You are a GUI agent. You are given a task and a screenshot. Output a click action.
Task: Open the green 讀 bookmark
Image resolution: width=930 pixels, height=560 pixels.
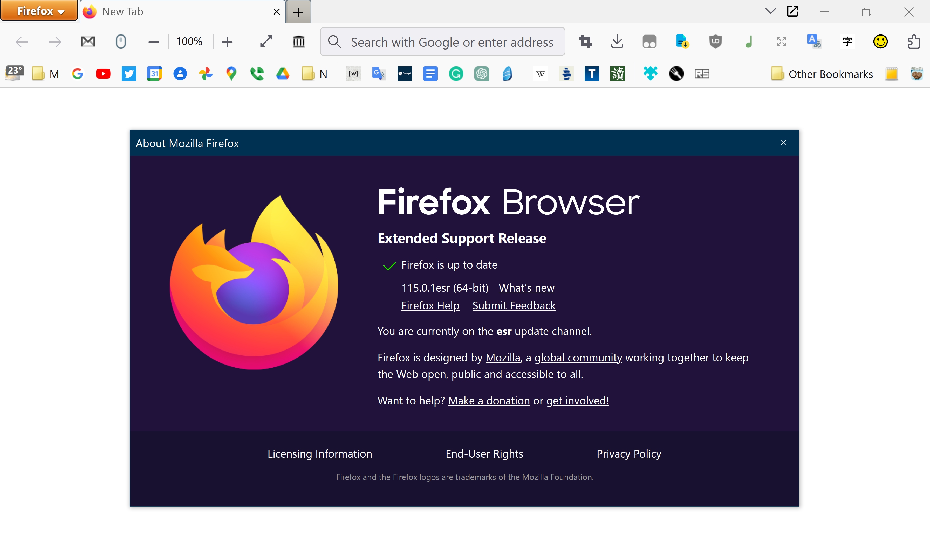coord(618,74)
